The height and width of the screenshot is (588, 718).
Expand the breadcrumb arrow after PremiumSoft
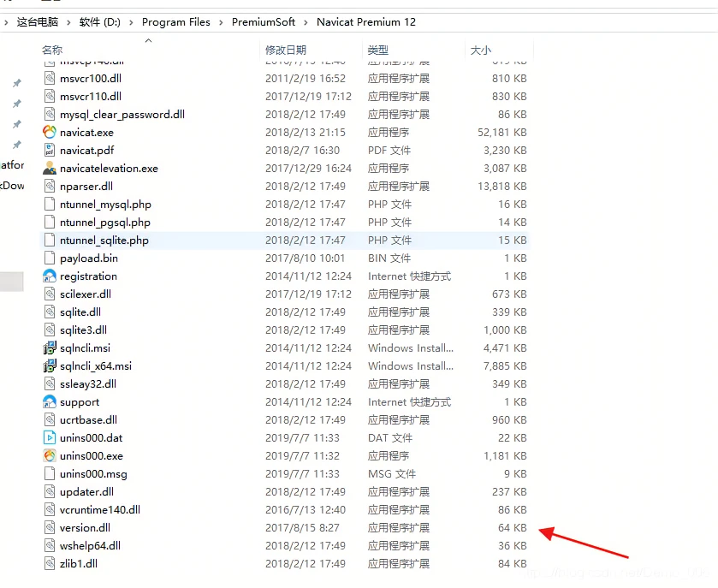click(306, 22)
